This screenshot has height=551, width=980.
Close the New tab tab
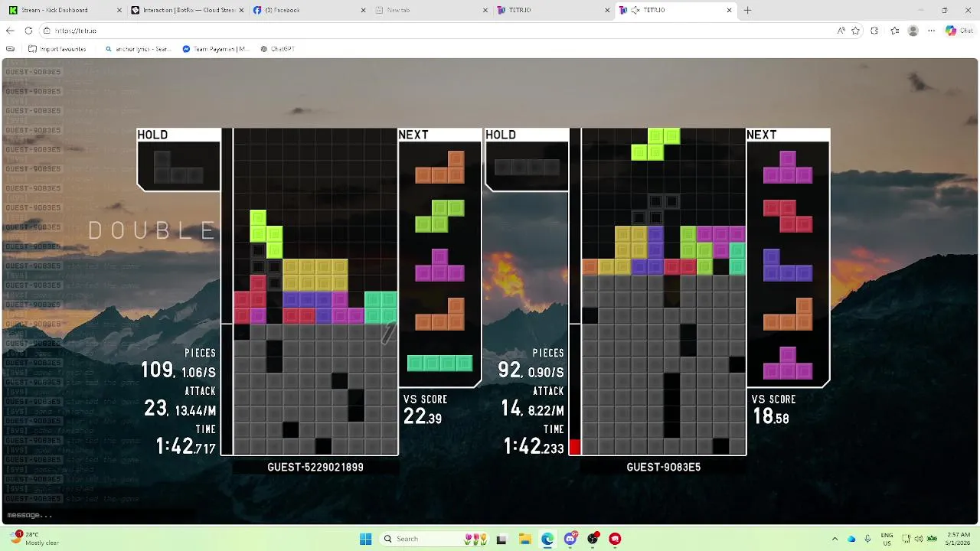click(485, 10)
